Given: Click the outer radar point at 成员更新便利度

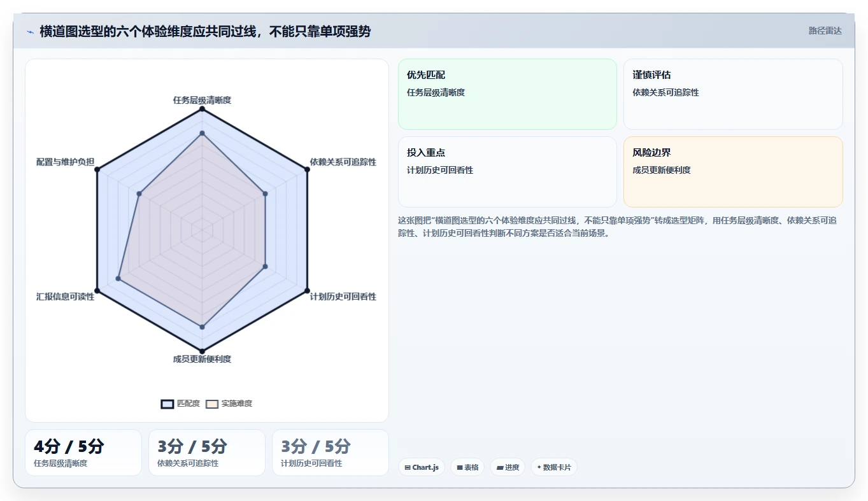Looking at the screenshot, I should click(x=202, y=351).
